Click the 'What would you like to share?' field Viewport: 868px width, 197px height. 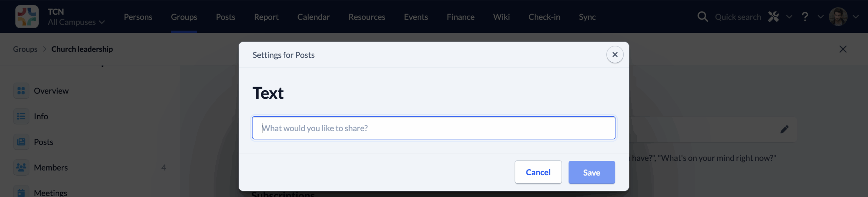pos(434,128)
